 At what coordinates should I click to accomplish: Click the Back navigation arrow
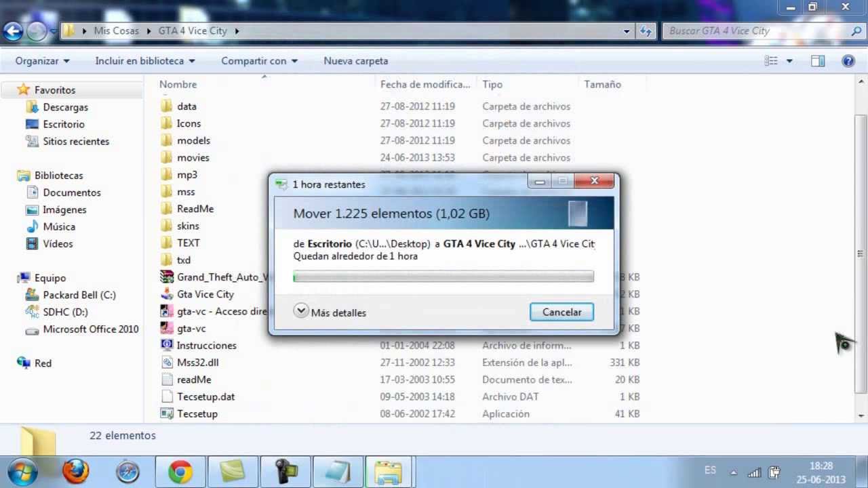13,30
